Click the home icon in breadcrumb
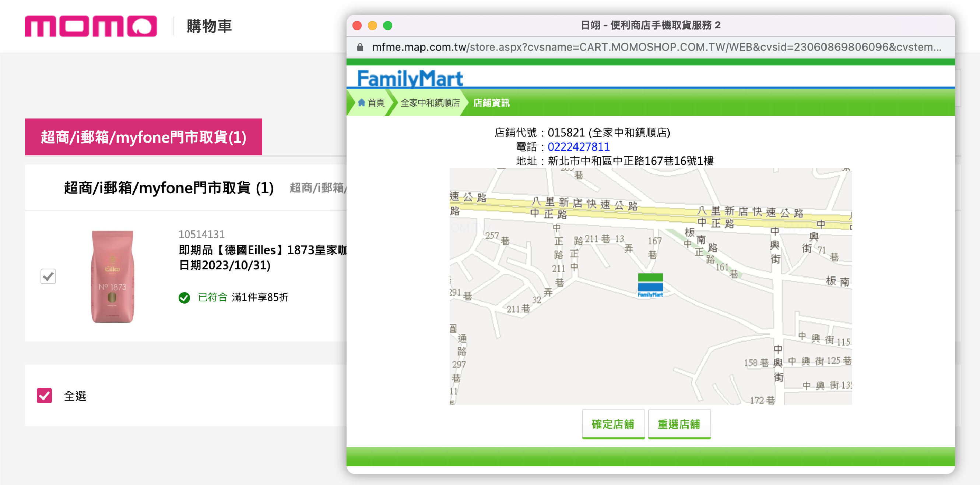The image size is (980, 485). click(361, 103)
